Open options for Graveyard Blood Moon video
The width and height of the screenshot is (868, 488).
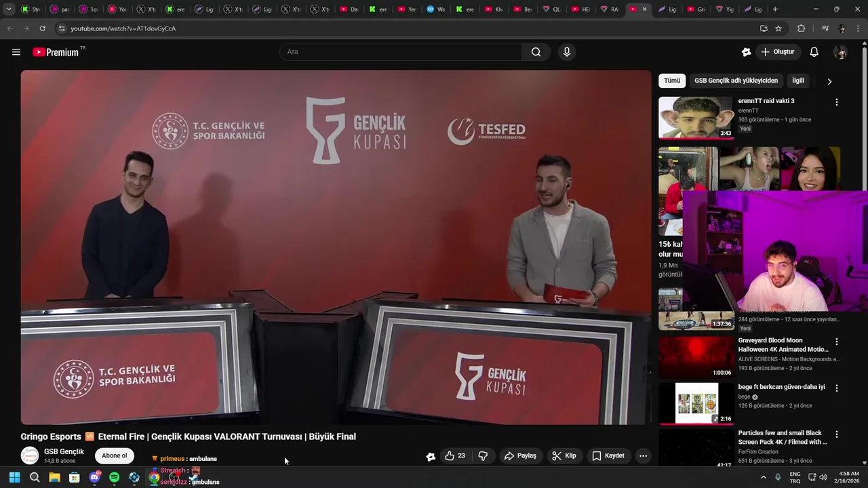[836, 342]
